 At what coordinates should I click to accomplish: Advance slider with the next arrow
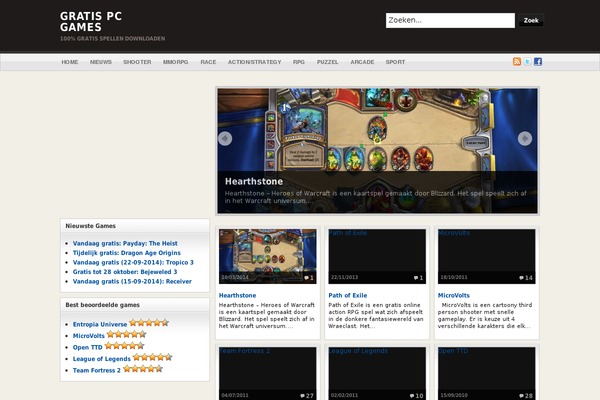point(525,138)
